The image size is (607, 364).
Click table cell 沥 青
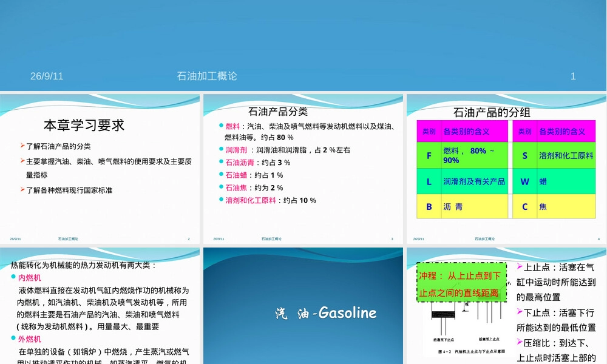point(474,206)
